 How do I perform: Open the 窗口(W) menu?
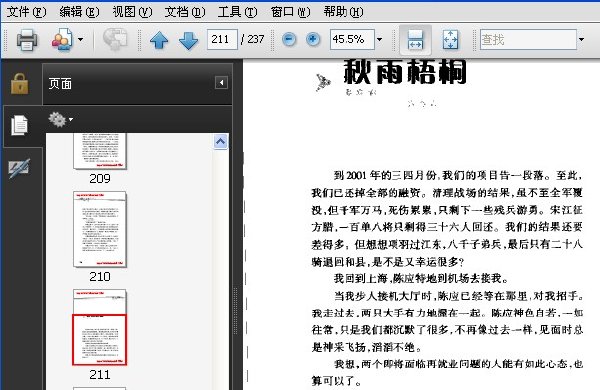click(290, 12)
